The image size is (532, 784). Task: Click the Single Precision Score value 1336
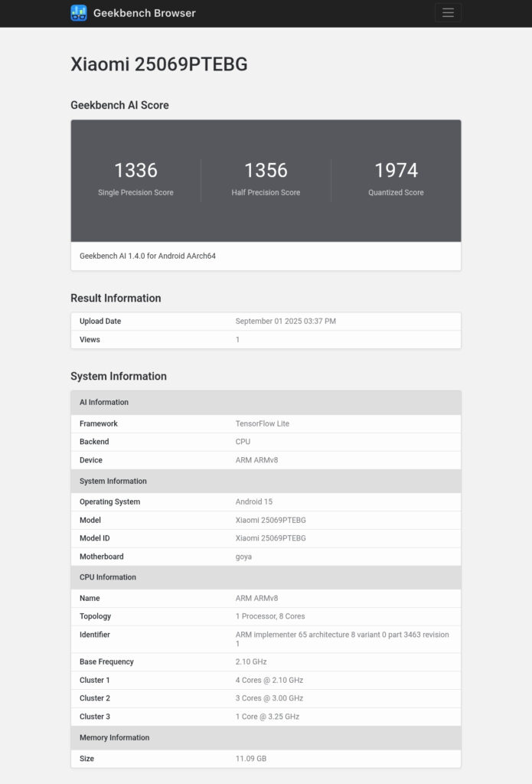135,170
